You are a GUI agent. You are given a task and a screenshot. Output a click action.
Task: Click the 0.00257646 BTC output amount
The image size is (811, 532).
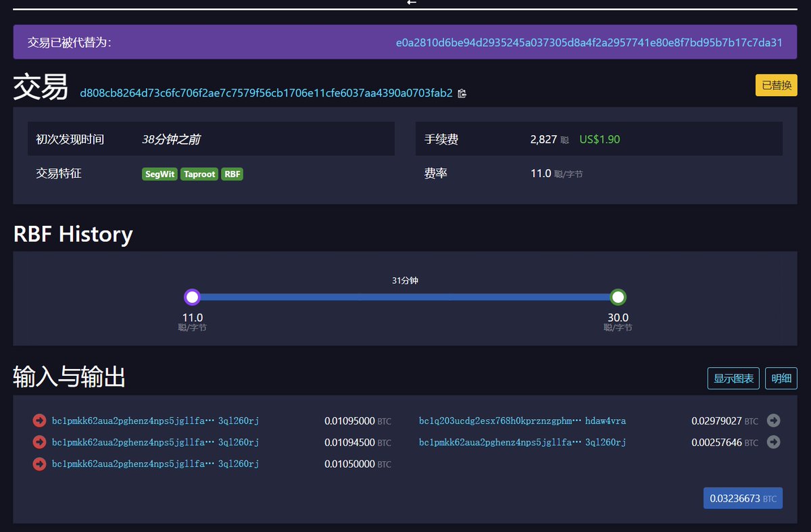pos(724,442)
